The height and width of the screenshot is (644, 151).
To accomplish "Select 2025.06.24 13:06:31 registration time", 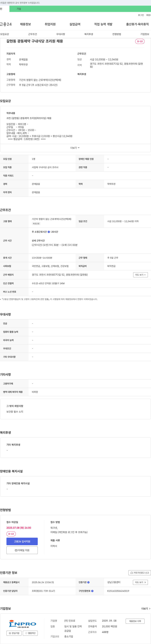I will 43,582.
